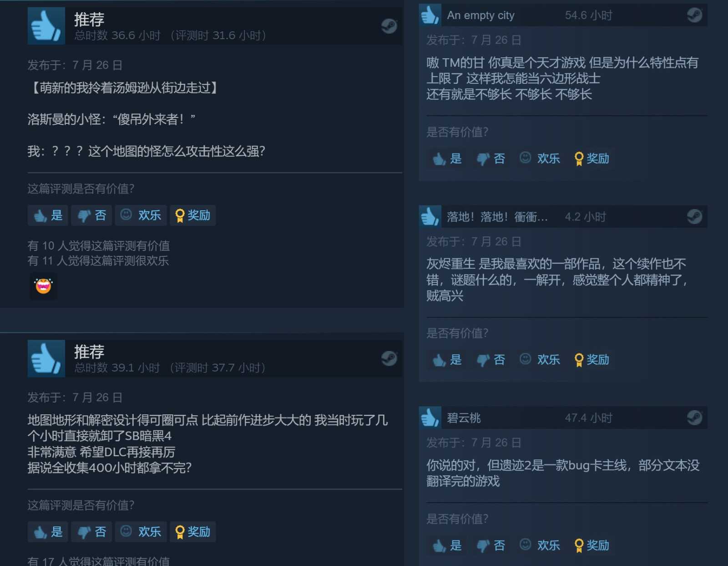Click the Steam icon on 39.1-hour review
Image resolution: width=728 pixels, height=566 pixels.
tap(389, 358)
